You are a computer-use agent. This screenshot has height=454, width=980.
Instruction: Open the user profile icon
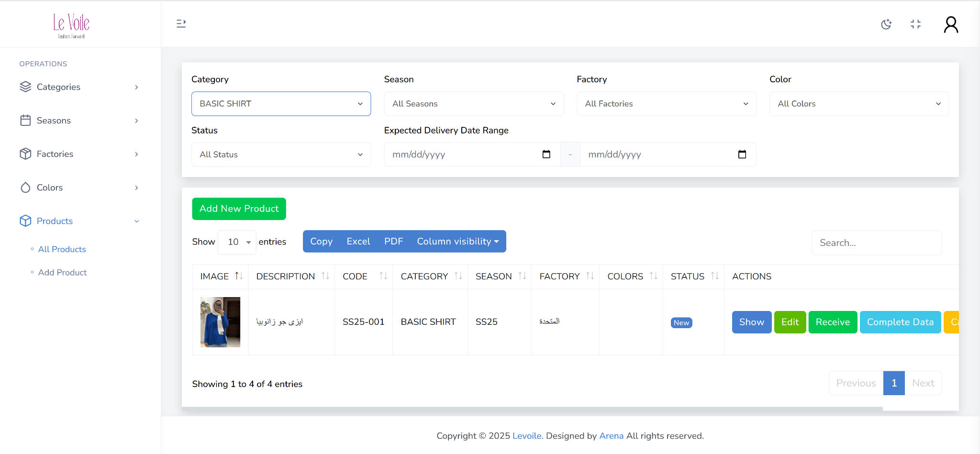(950, 24)
